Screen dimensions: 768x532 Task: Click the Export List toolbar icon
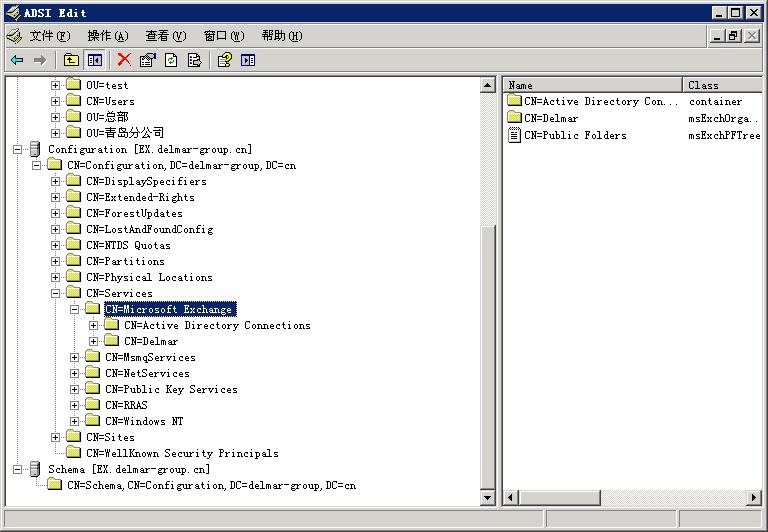pyautogui.click(x=194, y=60)
